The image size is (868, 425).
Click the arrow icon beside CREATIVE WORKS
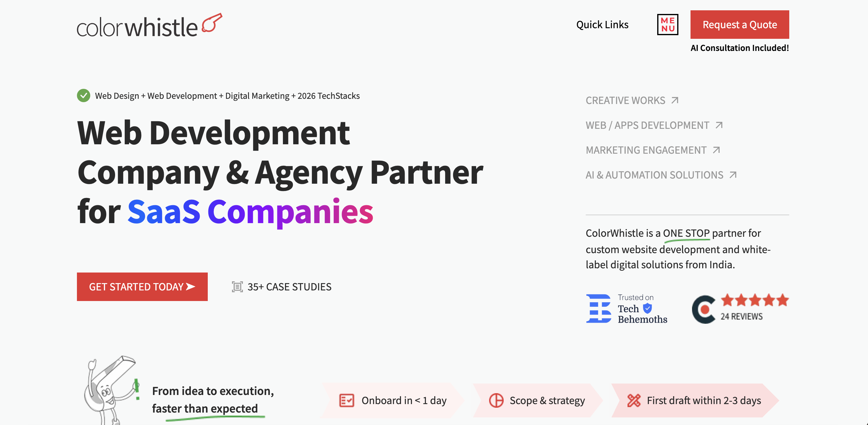[674, 100]
